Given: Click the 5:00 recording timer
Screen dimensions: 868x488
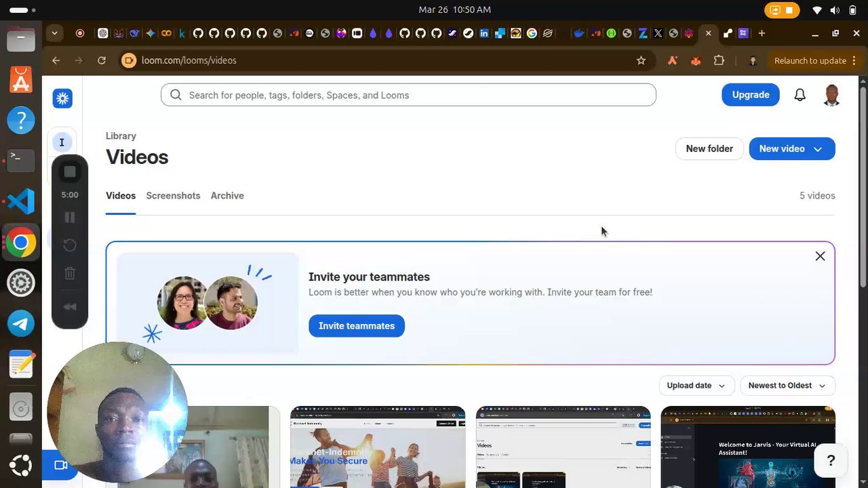Looking at the screenshot, I should 70,195.
